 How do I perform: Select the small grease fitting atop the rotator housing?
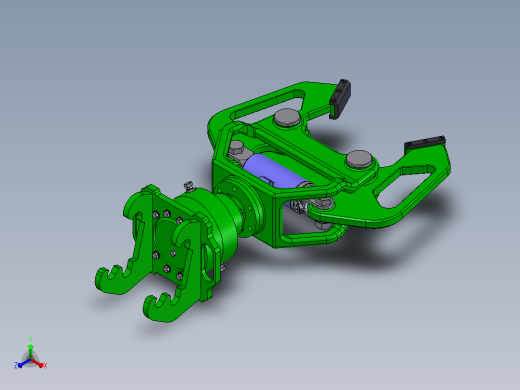pos(189,186)
